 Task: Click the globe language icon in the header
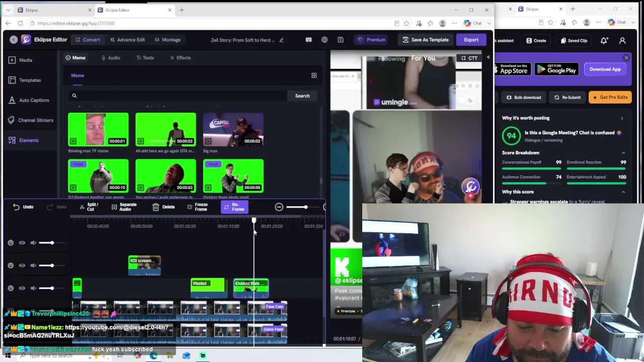tap(325, 40)
